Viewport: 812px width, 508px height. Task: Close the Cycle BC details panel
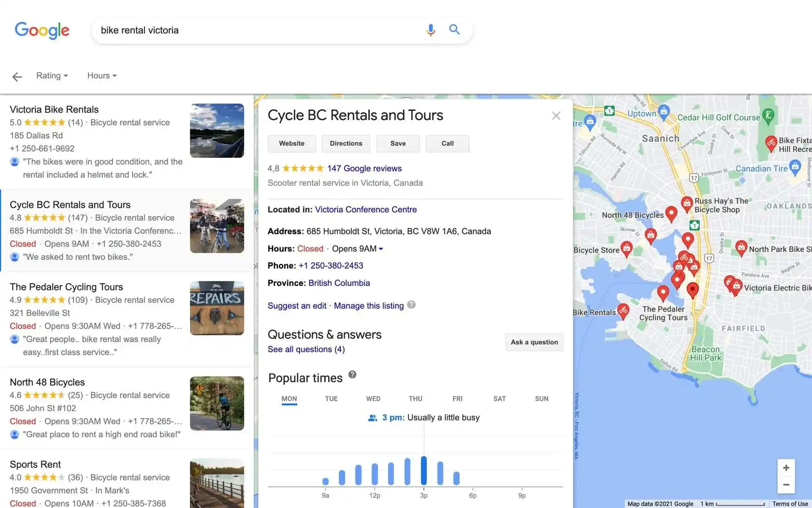click(556, 116)
